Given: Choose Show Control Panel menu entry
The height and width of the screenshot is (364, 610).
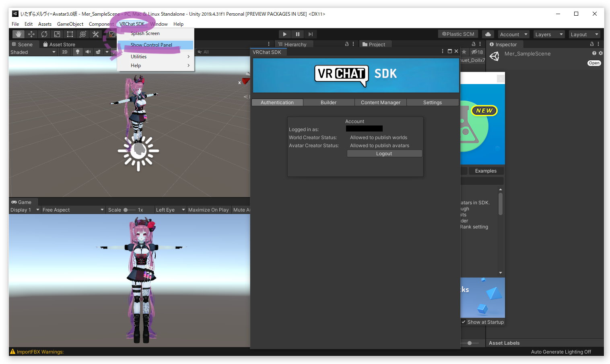Looking at the screenshot, I should coord(156,45).
